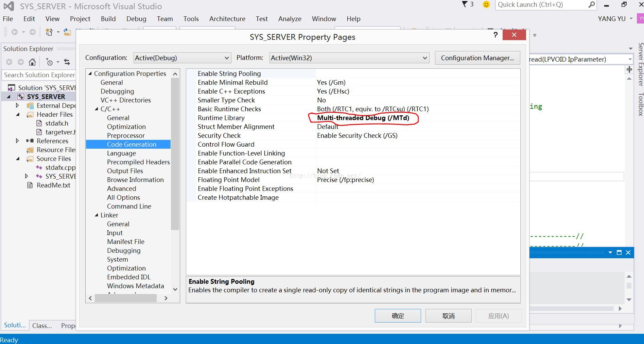Click the Runtime Library value Multi-threaded Debug
Viewport: 644px width, 344px height.
(x=363, y=118)
